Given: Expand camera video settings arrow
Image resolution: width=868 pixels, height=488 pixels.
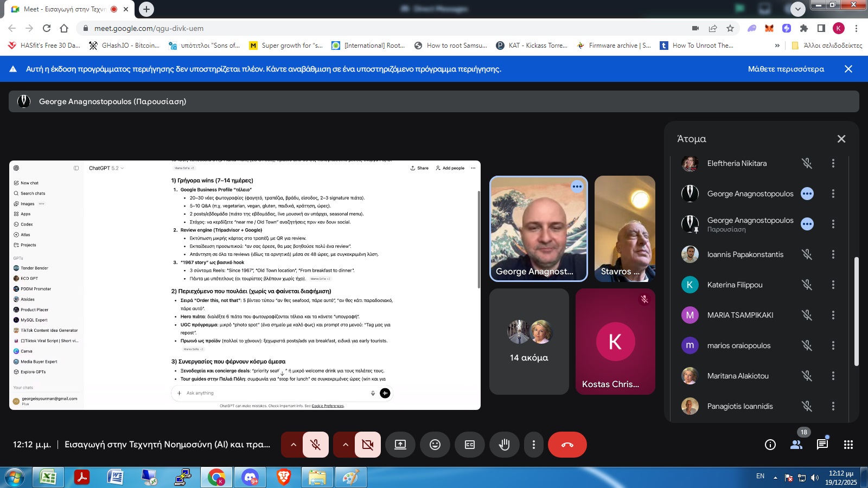Looking at the screenshot, I should 346,445.
